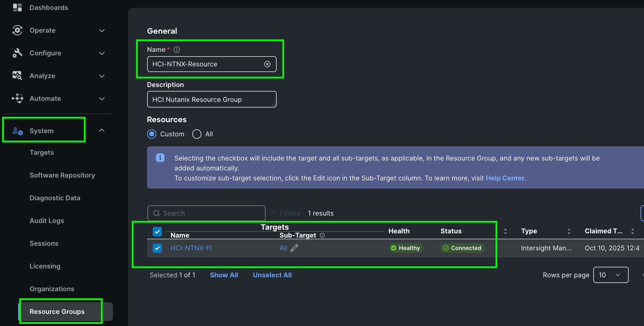Open the Help Center link
Image resolution: width=644 pixels, height=326 pixels.
click(505, 178)
